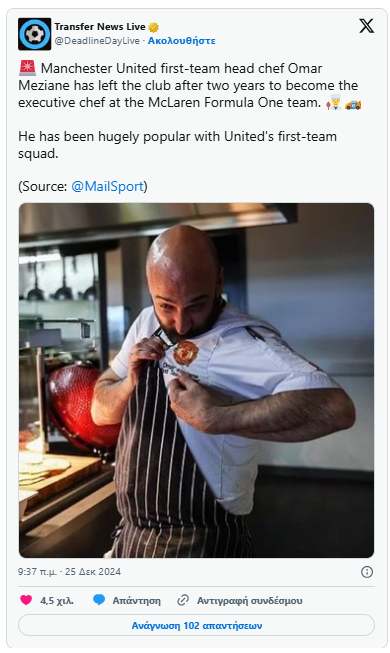Open the tweet info circle icon
Viewport: 390px width, 653px height.
click(x=367, y=572)
